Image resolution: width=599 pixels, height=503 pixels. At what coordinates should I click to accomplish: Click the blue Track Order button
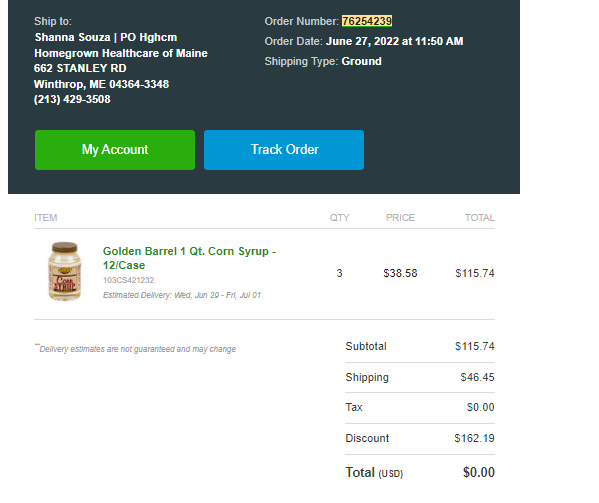[284, 150]
